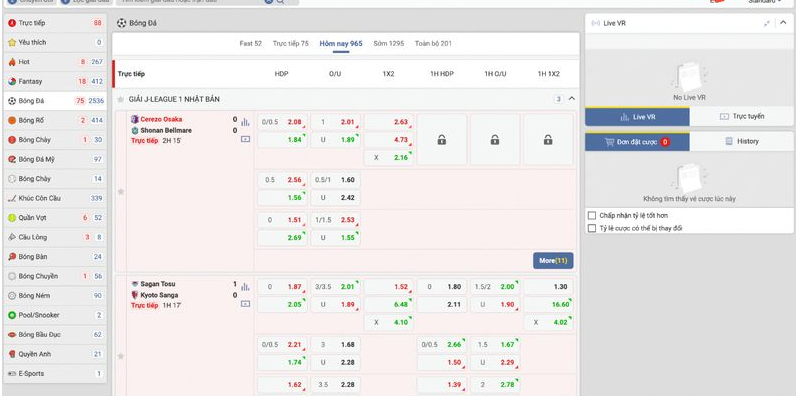Select Quần Vợt tennis category
Image resolution: width=796 pixels, height=396 pixels.
55,218
